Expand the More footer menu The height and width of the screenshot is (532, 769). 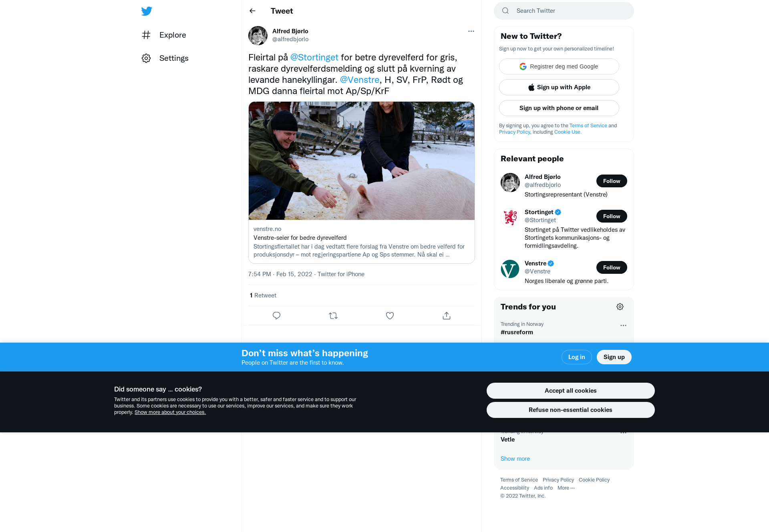click(566, 488)
